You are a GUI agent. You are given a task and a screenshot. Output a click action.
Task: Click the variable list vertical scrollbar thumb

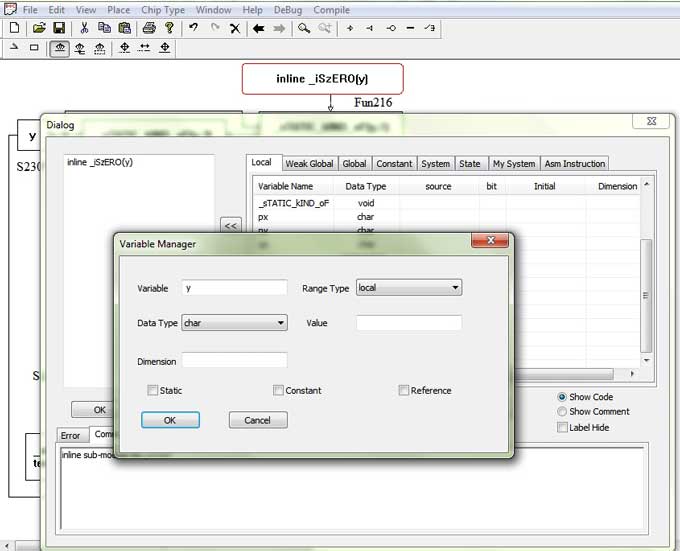point(646,296)
